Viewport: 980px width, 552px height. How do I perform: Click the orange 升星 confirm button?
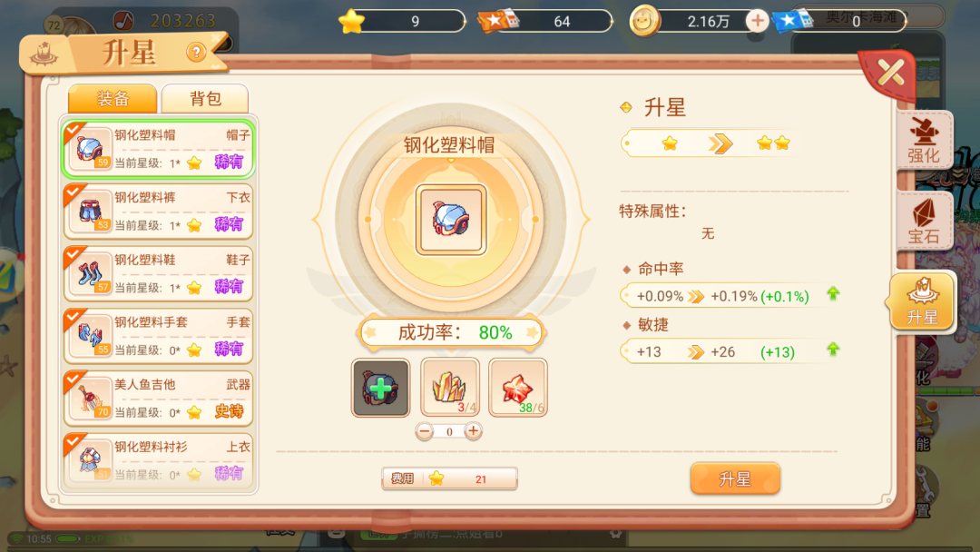pos(735,478)
